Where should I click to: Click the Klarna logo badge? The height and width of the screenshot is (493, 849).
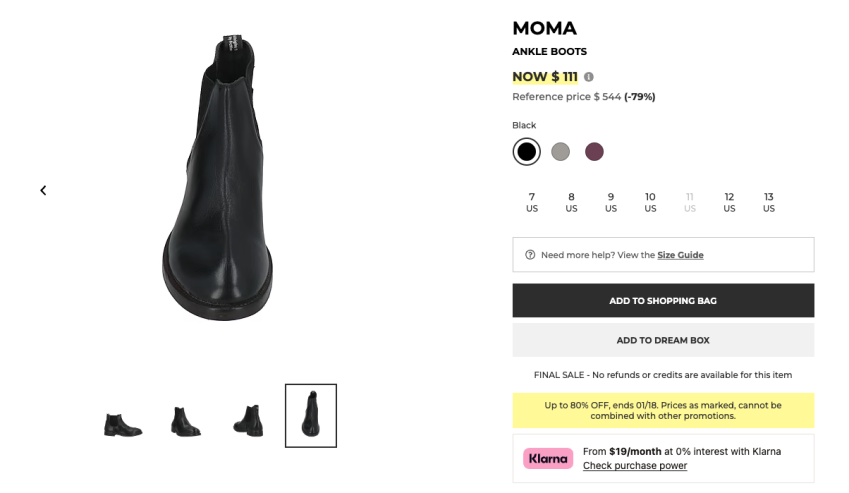click(x=548, y=459)
